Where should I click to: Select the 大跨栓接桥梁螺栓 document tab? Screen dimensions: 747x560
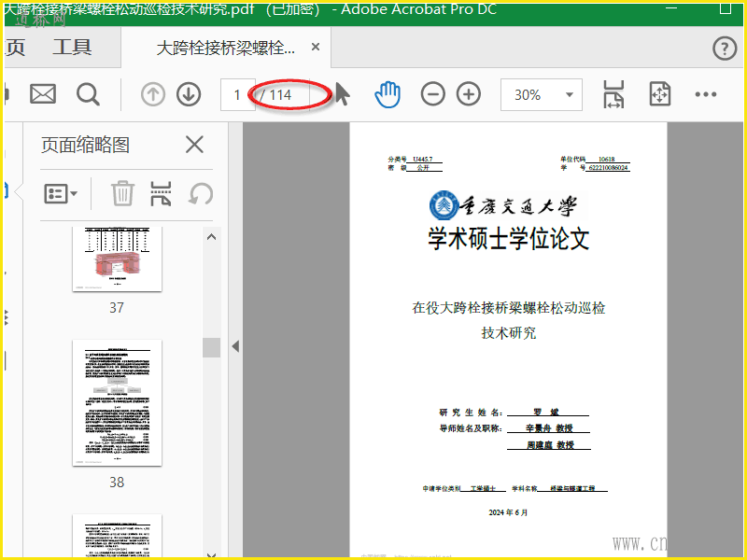[226, 48]
